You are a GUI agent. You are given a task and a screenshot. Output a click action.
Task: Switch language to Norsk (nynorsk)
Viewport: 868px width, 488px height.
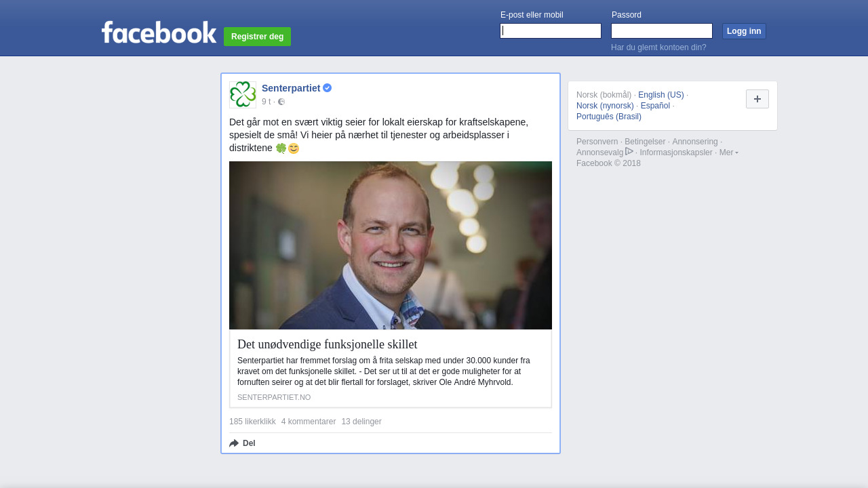click(605, 106)
